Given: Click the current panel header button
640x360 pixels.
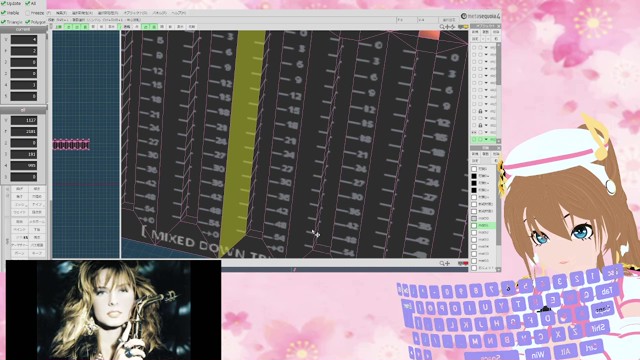Looking at the screenshot, I should click(23, 30).
